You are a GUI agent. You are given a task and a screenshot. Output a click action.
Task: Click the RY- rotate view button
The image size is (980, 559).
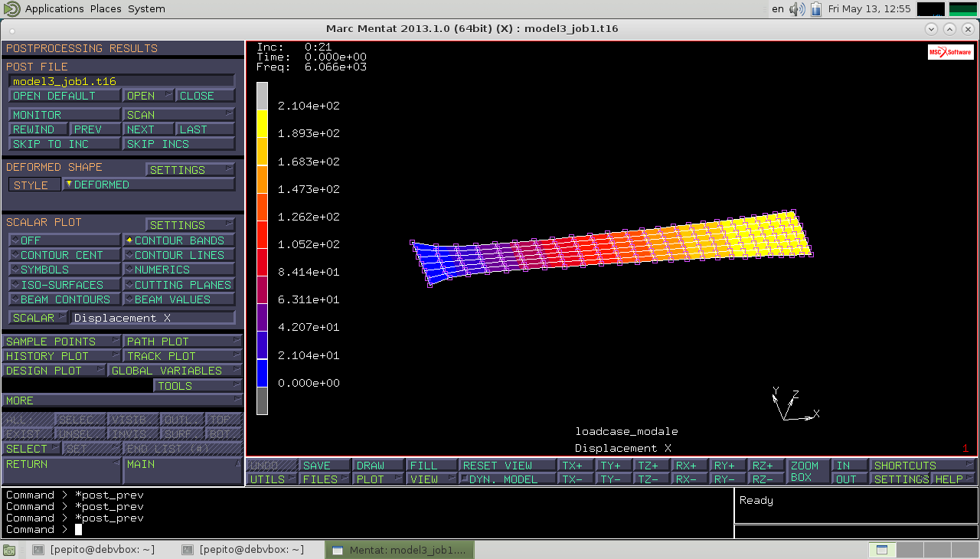pyautogui.click(x=729, y=479)
